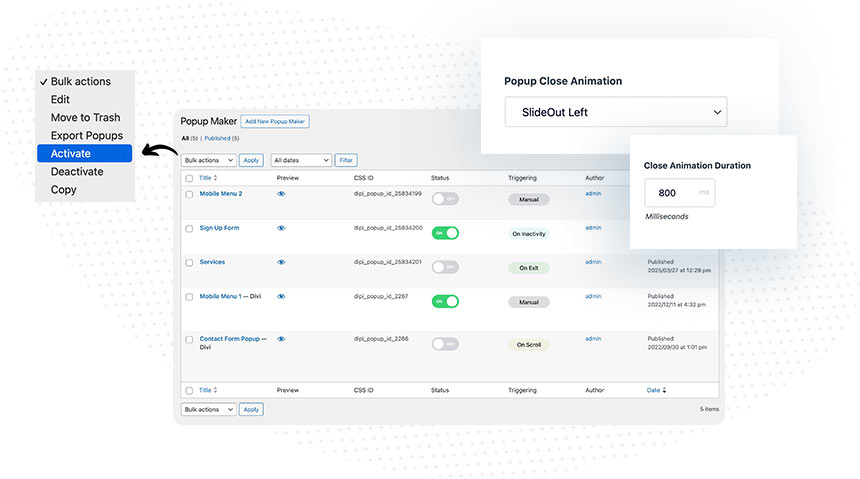Click the top Apply button
The image size is (860, 479).
coord(251,160)
